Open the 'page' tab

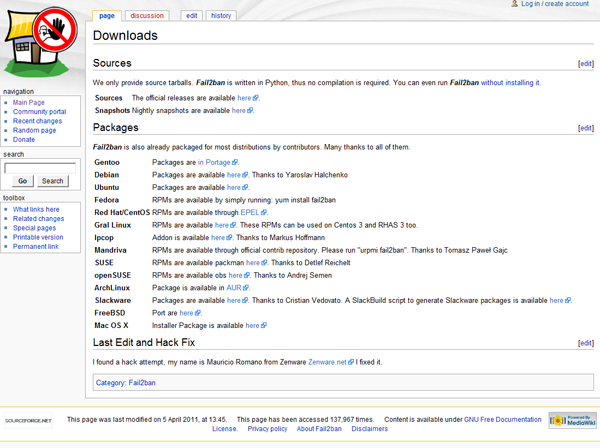pyautogui.click(x=107, y=16)
